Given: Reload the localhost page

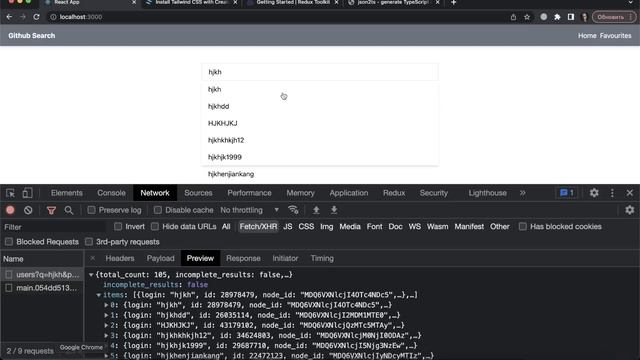Looking at the screenshot, I should tap(36, 17).
